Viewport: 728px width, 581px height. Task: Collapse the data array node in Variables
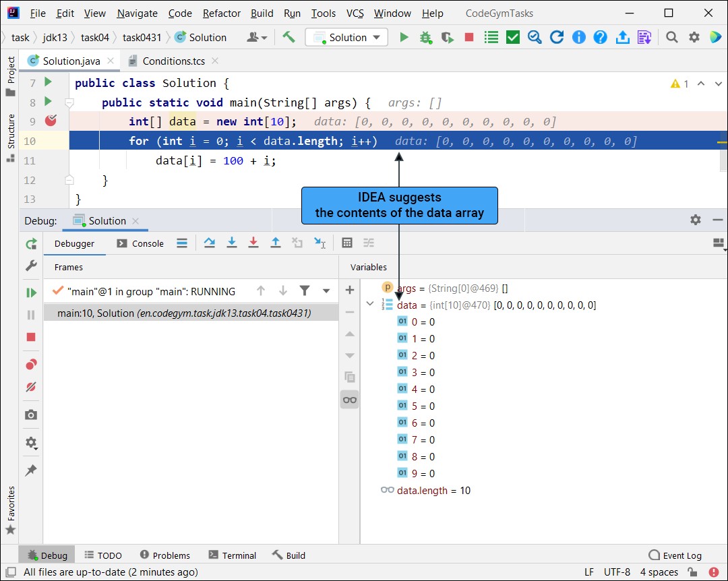[370, 304]
